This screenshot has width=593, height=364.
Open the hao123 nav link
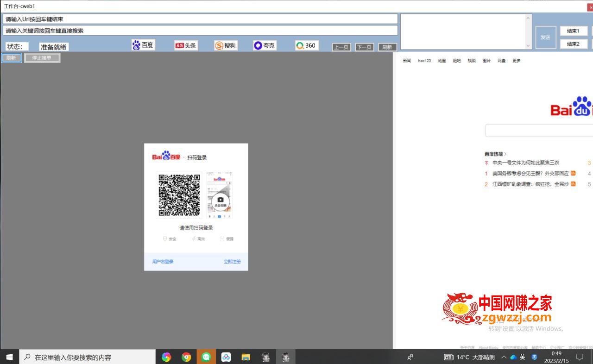pyautogui.click(x=424, y=61)
